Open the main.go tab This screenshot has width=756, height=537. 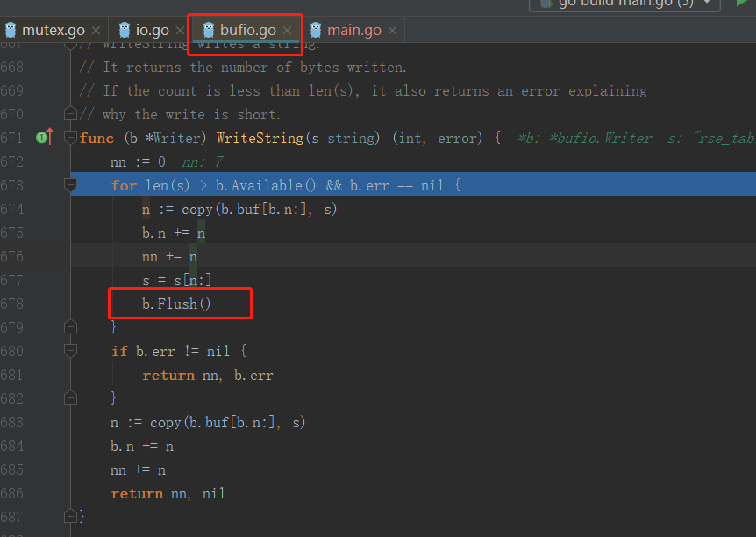coord(354,30)
